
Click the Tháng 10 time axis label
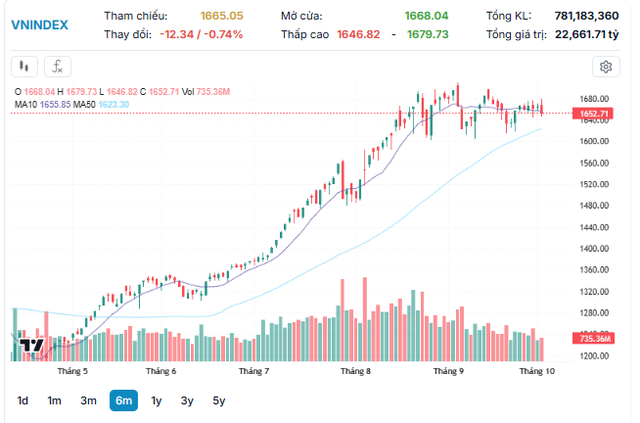point(536,371)
